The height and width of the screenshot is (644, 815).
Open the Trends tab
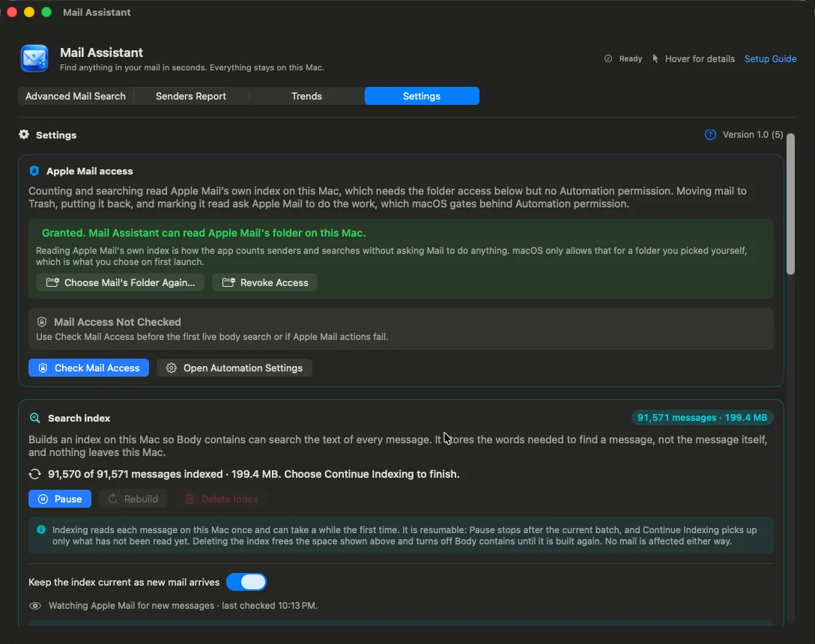click(306, 96)
